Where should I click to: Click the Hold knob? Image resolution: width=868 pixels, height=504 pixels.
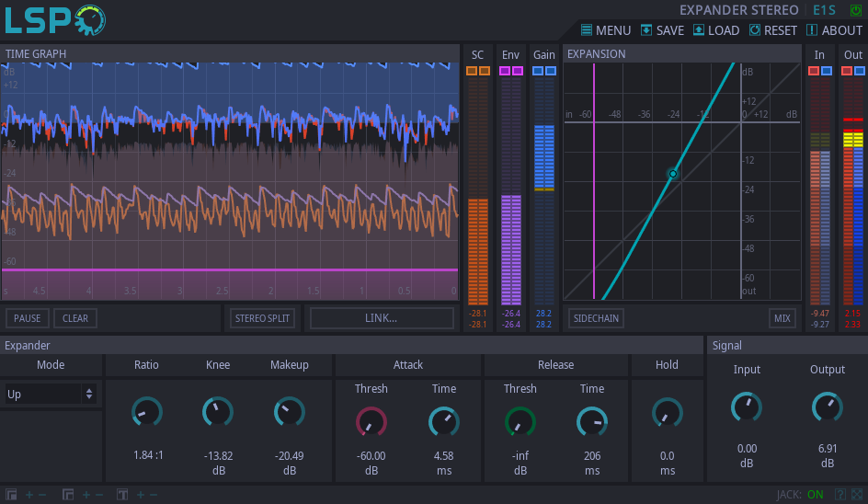668,413
